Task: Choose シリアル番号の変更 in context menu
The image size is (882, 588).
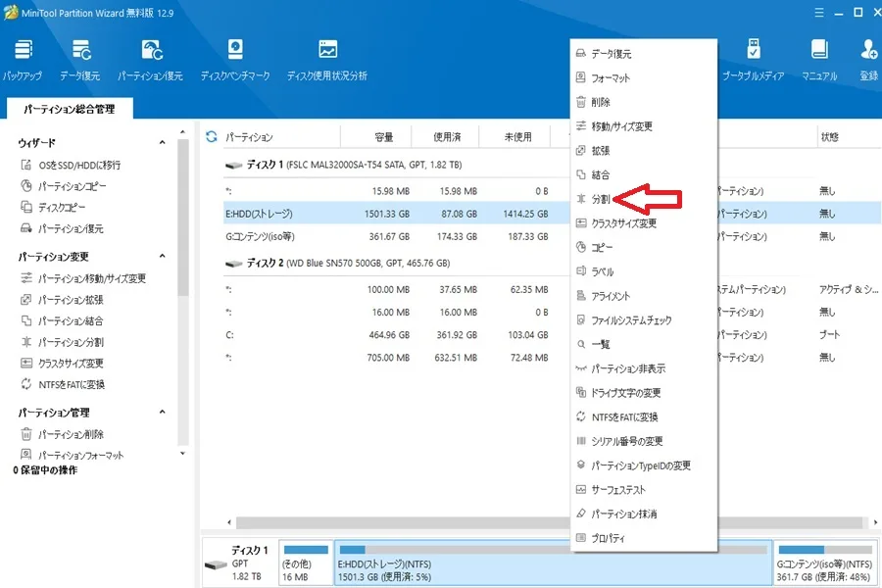Action: click(x=644, y=441)
